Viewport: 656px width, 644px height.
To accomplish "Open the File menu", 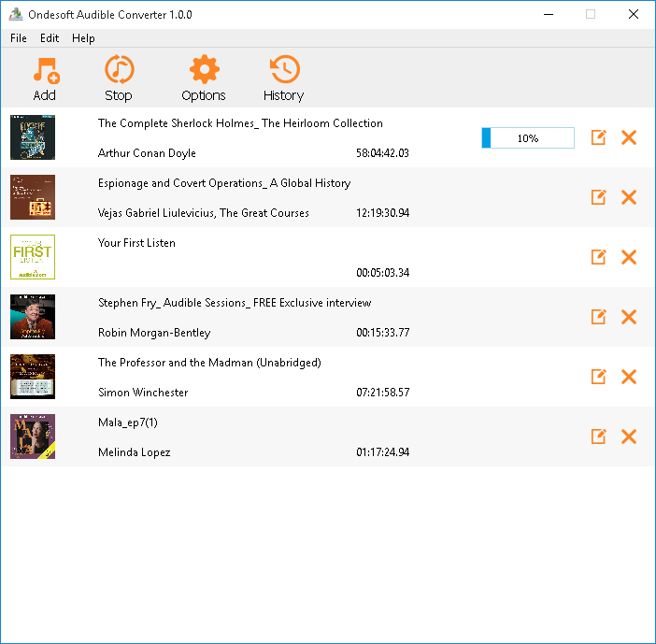I will click(19, 38).
